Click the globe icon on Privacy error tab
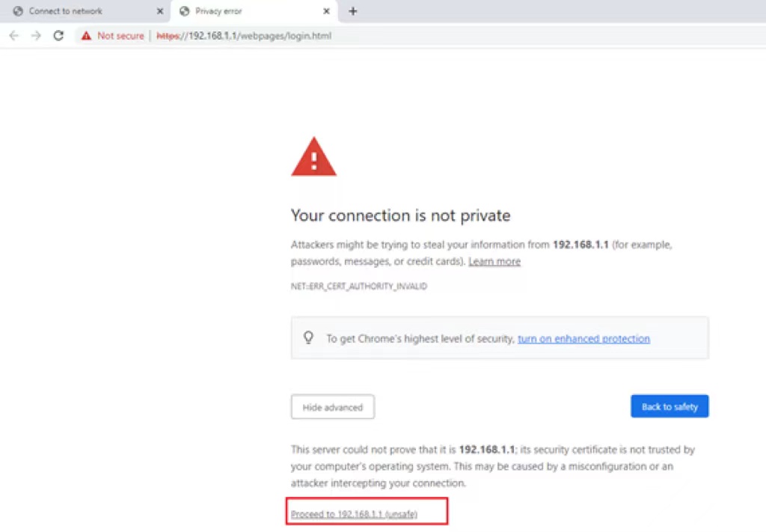Image resolution: width=766 pixels, height=532 pixels. 185,11
